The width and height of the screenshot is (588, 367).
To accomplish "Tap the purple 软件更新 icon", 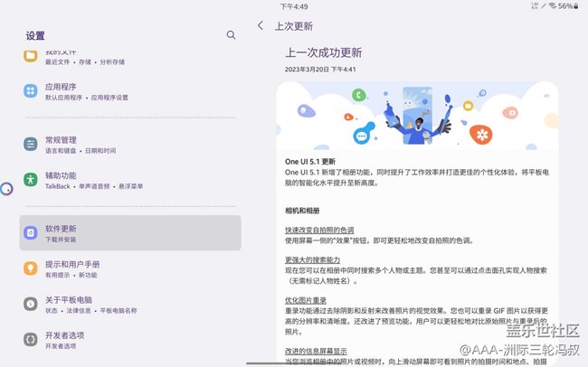I will pos(31,233).
